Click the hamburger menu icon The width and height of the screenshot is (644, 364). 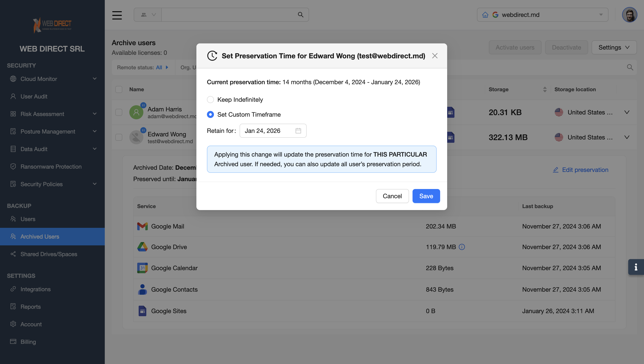[x=117, y=15]
